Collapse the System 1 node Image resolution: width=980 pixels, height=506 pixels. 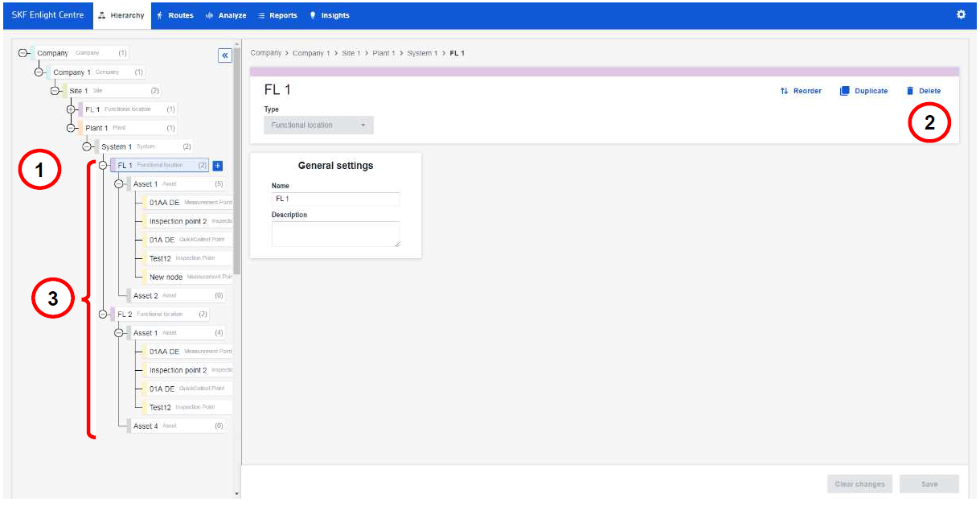(87, 147)
